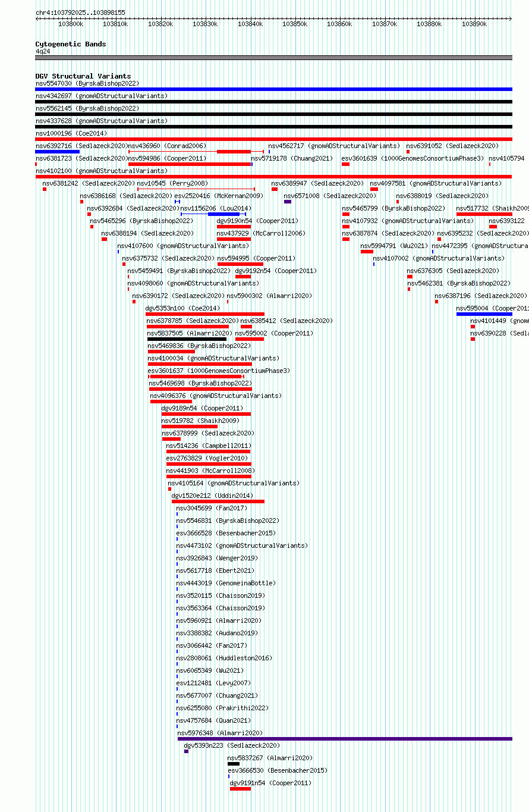This screenshot has height=812, width=529.
Task: Open variant nsv519782 (Shaikh2009)
Action: pos(200,421)
